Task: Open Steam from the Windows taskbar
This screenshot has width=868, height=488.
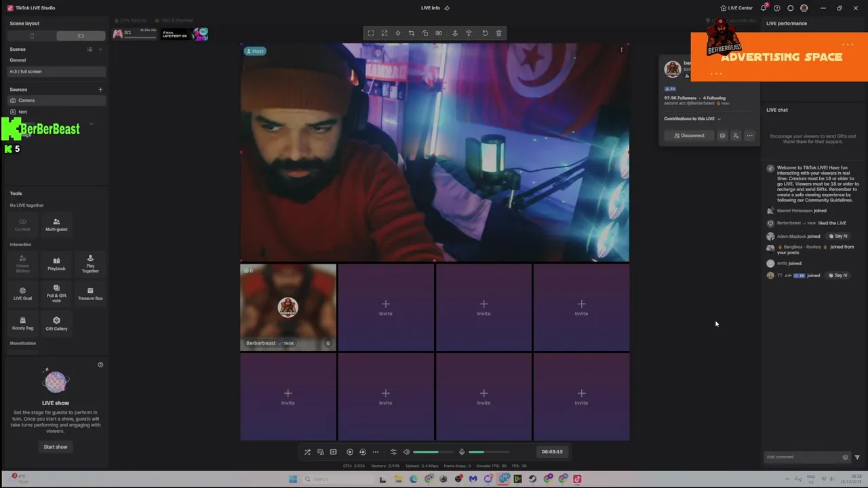Action: coord(532,479)
